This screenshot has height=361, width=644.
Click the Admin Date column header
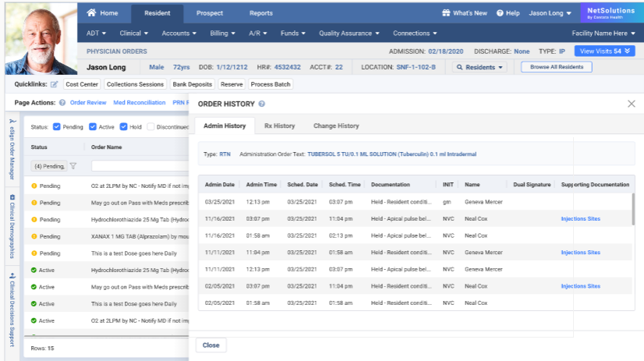tap(220, 185)
